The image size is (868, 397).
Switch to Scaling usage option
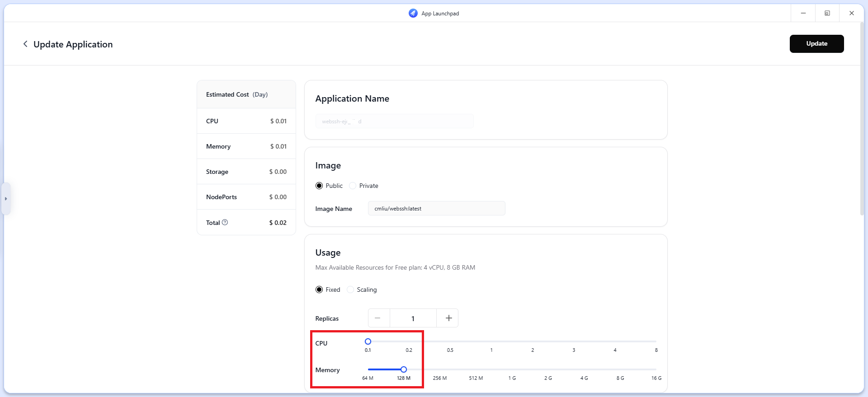point(350,290)
